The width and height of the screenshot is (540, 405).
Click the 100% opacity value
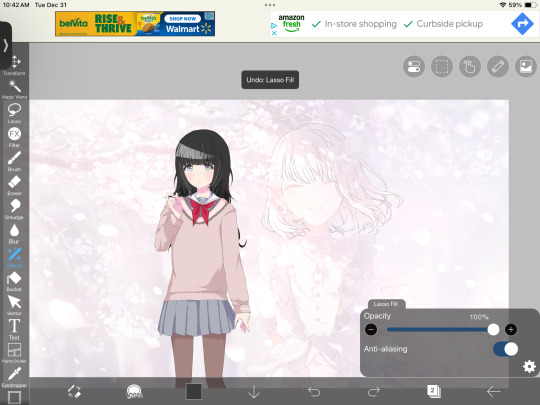pos(479,317)
